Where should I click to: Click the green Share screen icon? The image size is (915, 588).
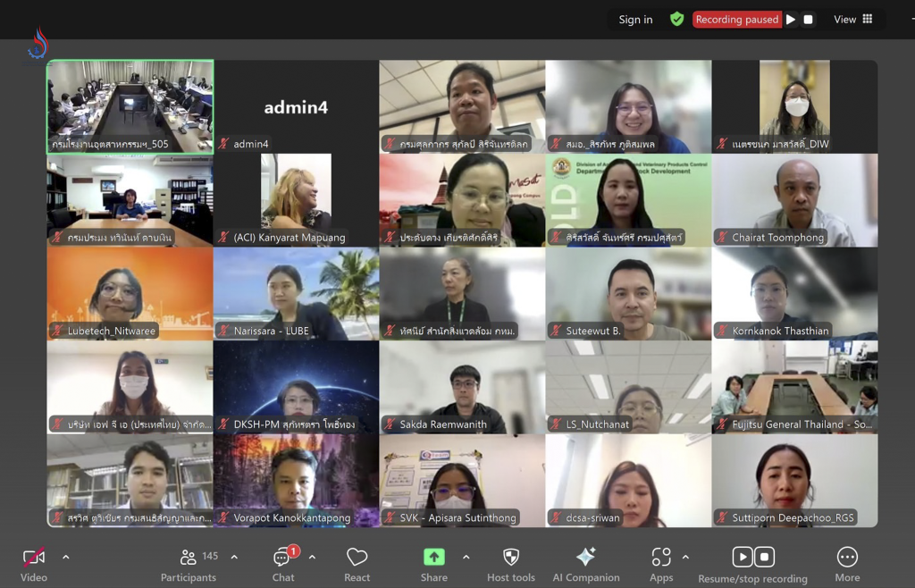click(x=433, y=558)
